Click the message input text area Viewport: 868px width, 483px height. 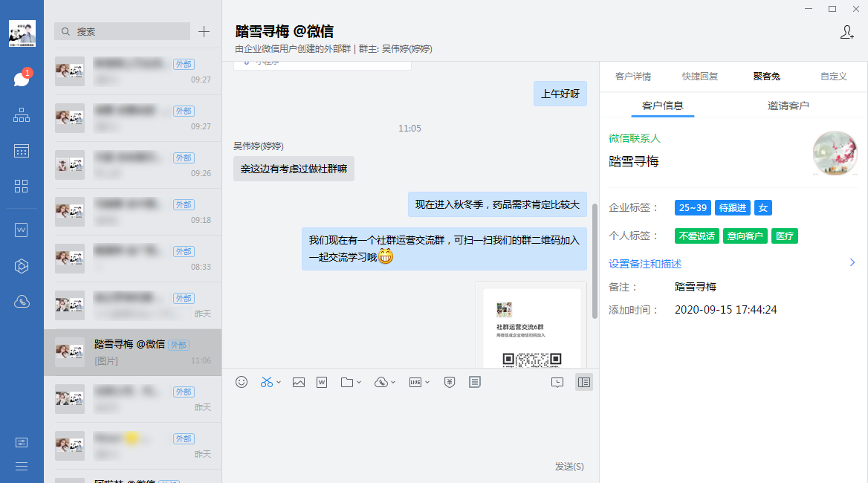(x=410, y=426)
